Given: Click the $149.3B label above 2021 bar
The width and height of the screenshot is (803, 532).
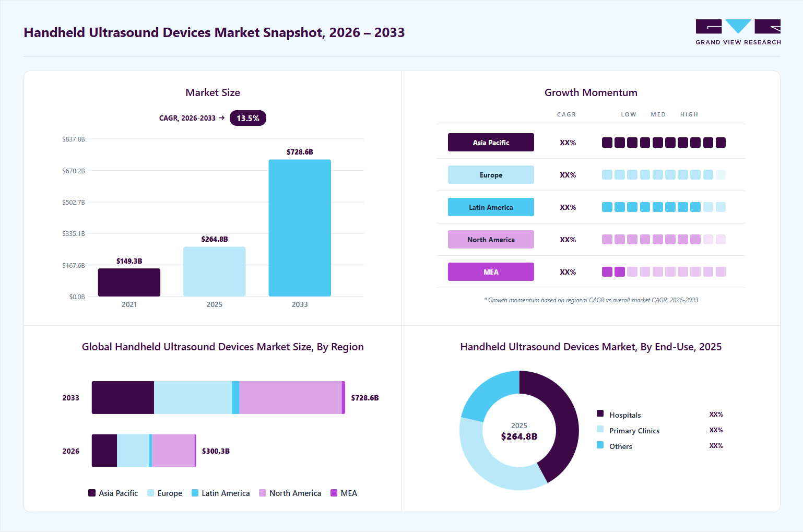Looking at the screenshot, I should click(129, 261).
